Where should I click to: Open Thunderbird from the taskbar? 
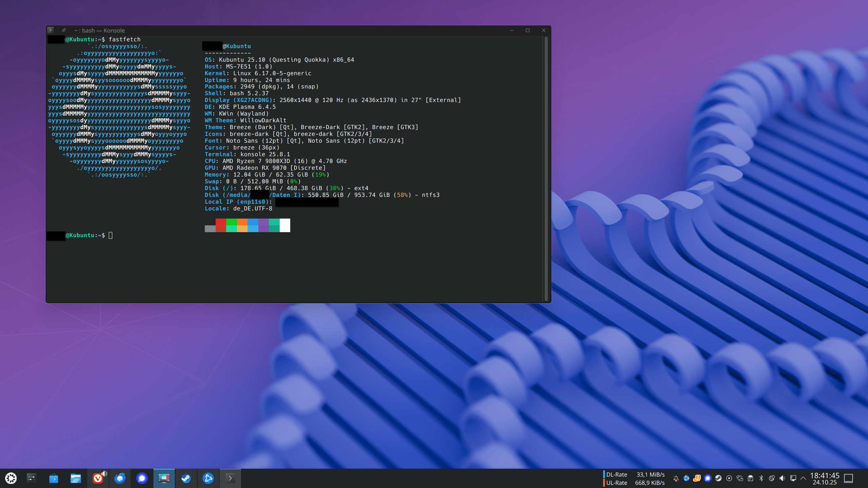(x=120, y=478)
